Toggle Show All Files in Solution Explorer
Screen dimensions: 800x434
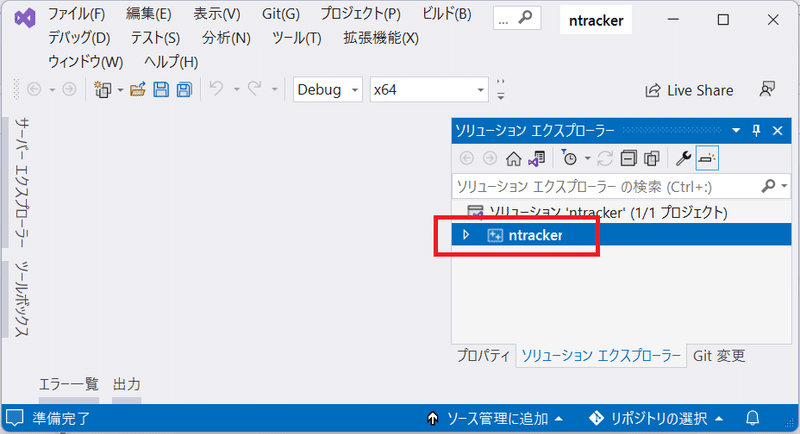(652, 159)
